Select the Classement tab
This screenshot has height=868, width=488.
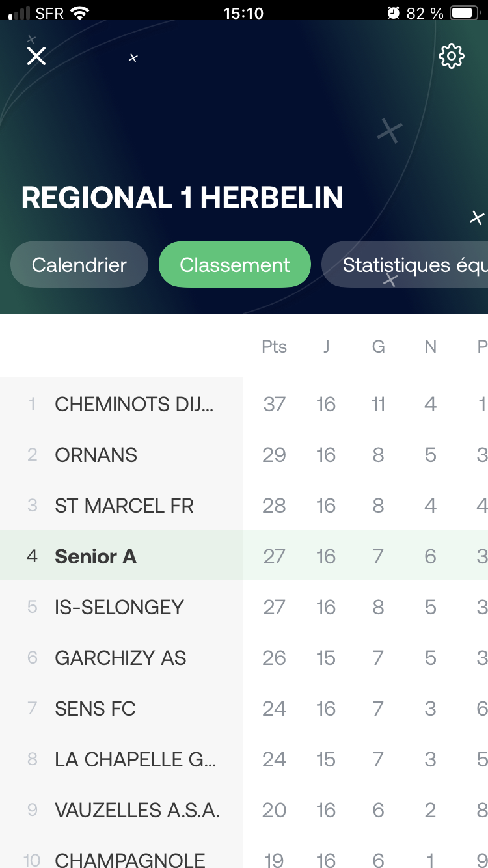235,265
